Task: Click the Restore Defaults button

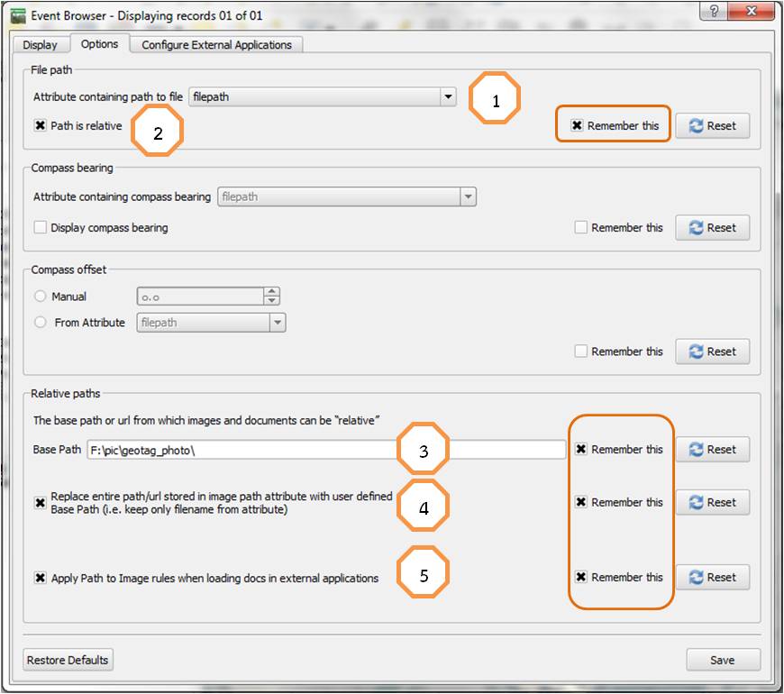Action: pyautogui.click(x=68, y=660)
